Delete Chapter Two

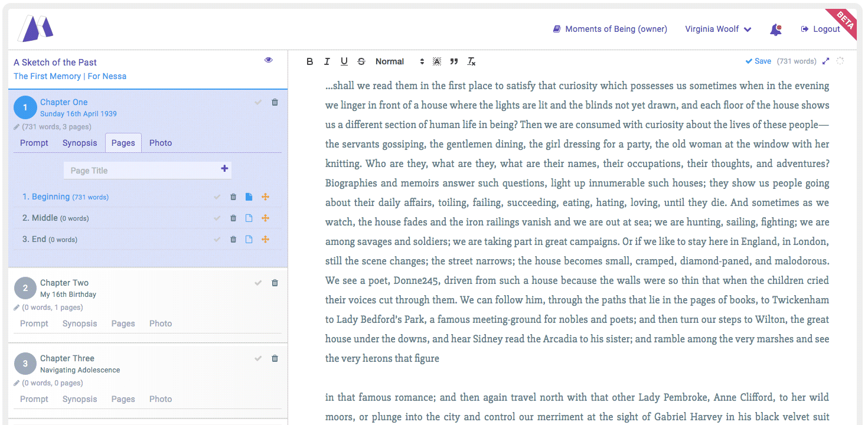click(x=275, y=283)
